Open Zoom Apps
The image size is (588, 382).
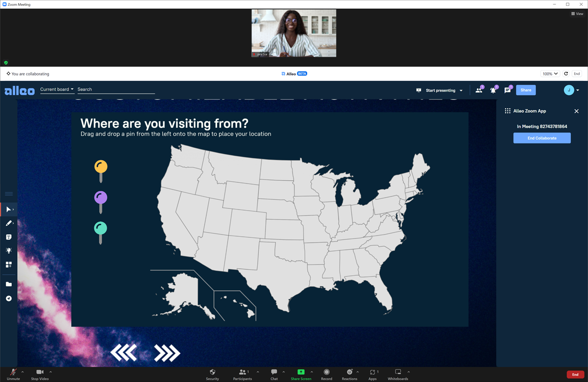pyautogui.click(x=372, y=375)
